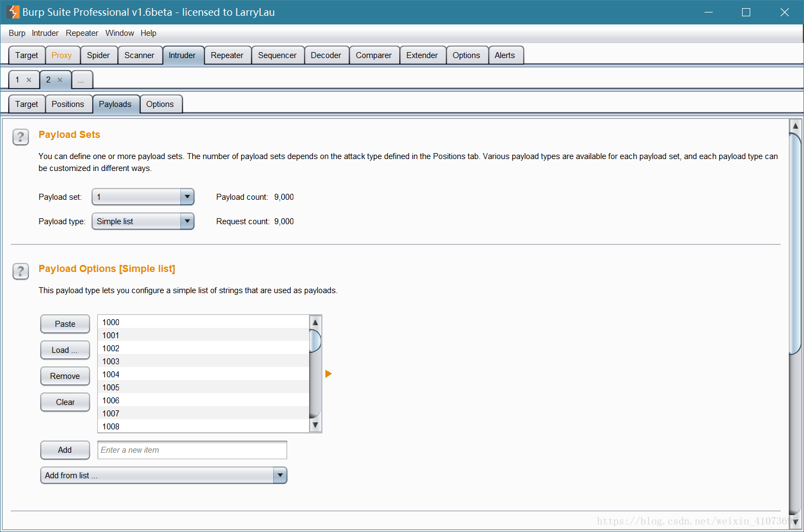Click the Remove button
Screen dimensions: 804x532
[x=65, y=376]
